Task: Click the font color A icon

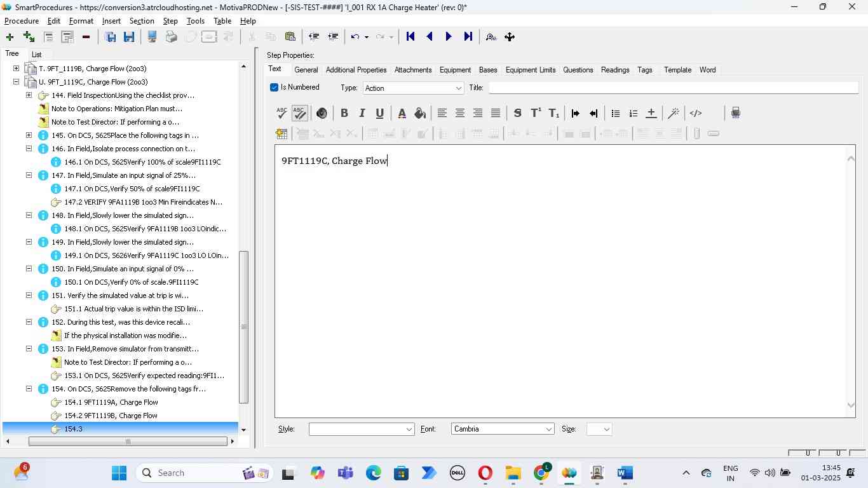Action: pyautogui.click(x=402, y=113)
